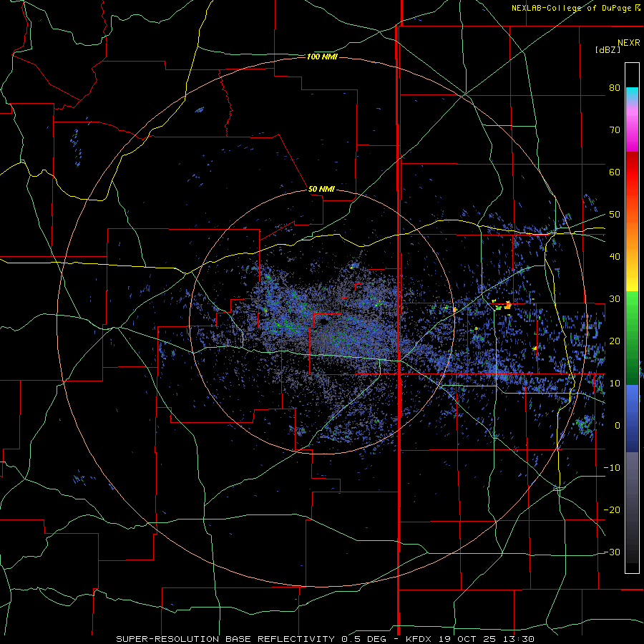Click the 70 value on dBZ scale
The height and width of the screenshot is (644, 644).
tap(615, 130)
